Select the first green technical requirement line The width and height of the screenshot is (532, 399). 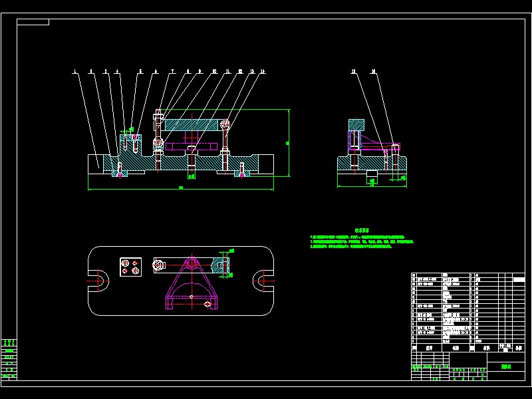click(x=358, y=237)
